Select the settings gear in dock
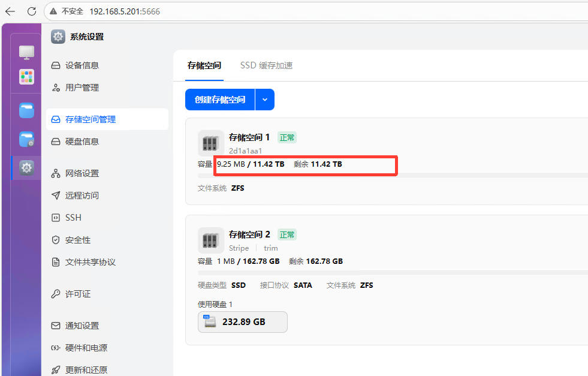 26,168
